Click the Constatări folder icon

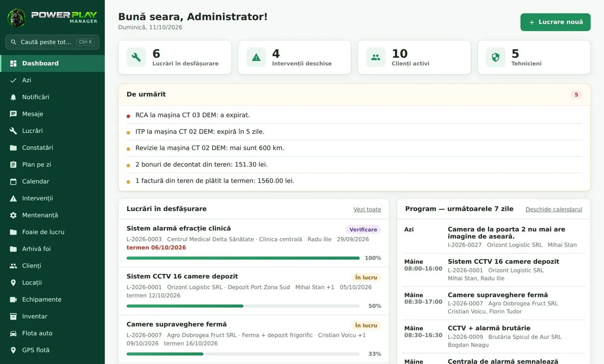13,147
